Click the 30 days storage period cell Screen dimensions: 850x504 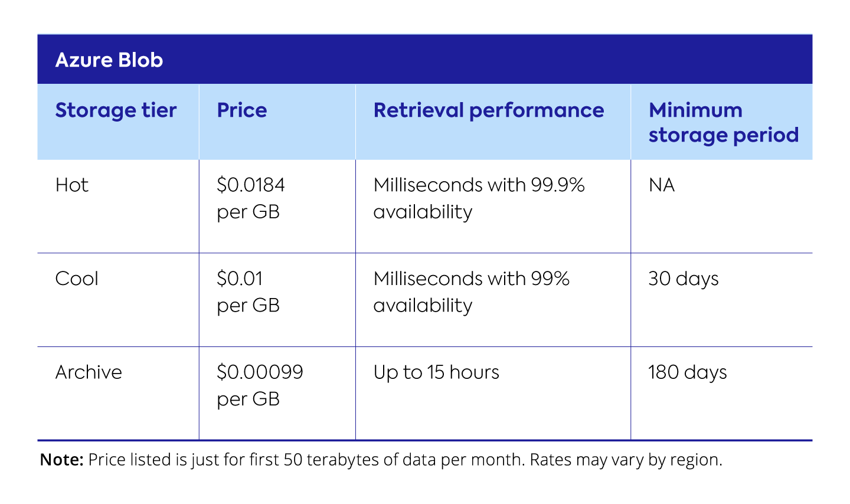pyautogui.click(x=684, y=279)
